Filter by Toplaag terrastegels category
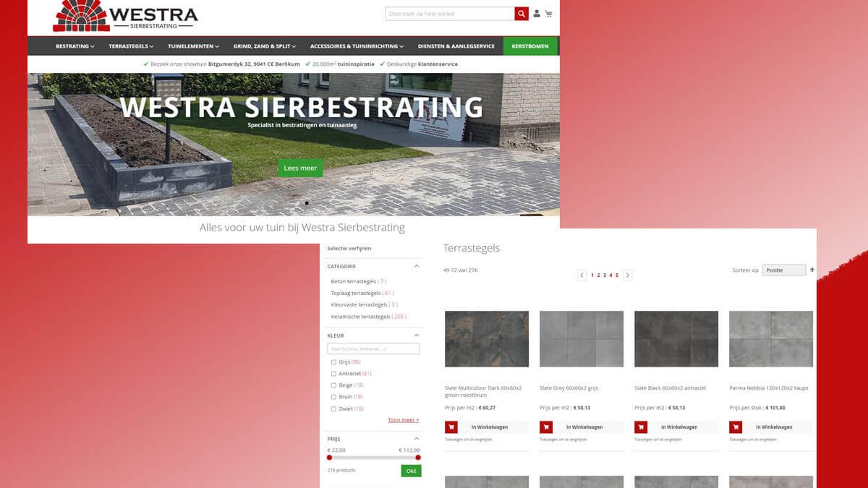The width and height of the screenshot is (868, 488). [x=362, y=293]
